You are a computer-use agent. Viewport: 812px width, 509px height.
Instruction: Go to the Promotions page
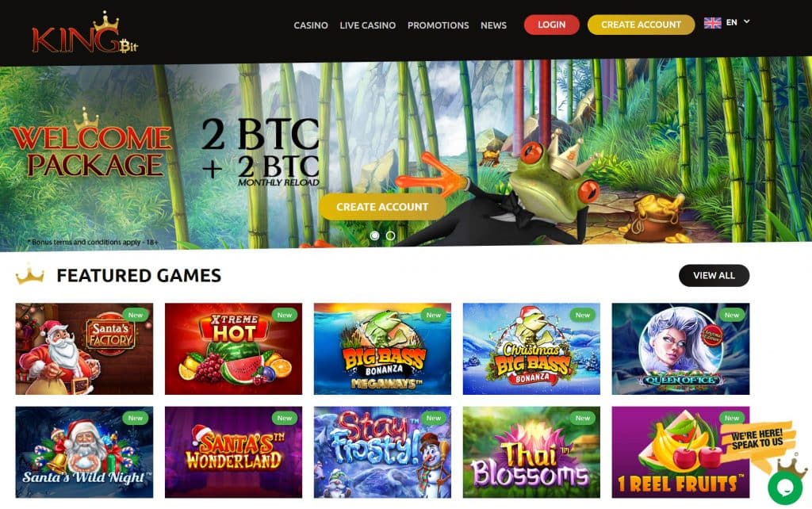(x=438, y=25)
